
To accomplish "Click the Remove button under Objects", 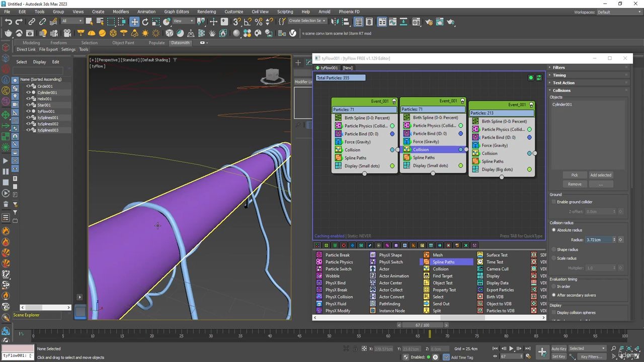I will (575, 184).
